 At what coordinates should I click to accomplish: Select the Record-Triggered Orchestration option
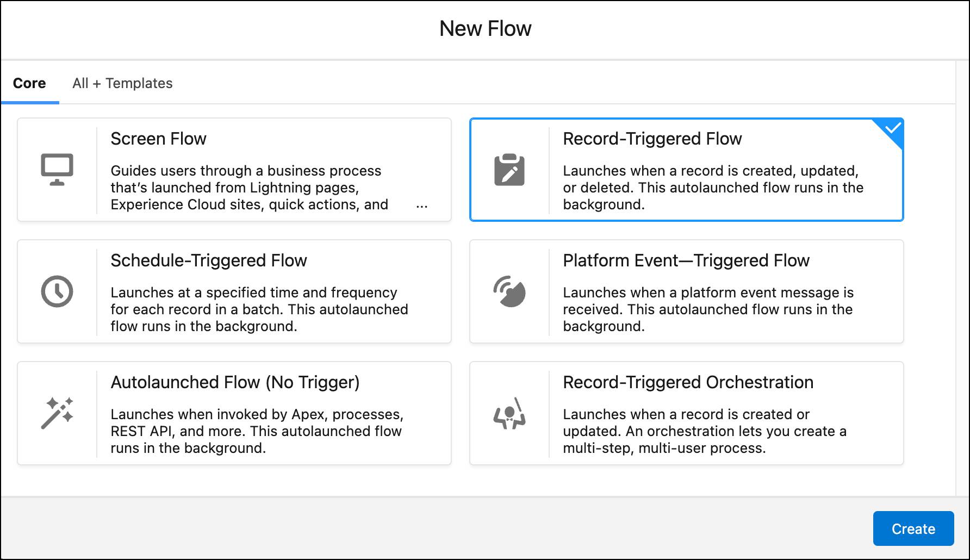pos(686,413)
